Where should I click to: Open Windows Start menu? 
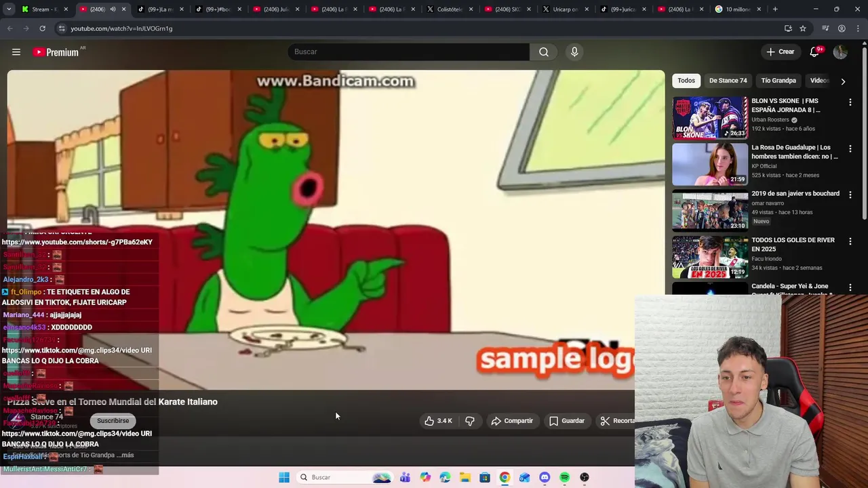284,477
